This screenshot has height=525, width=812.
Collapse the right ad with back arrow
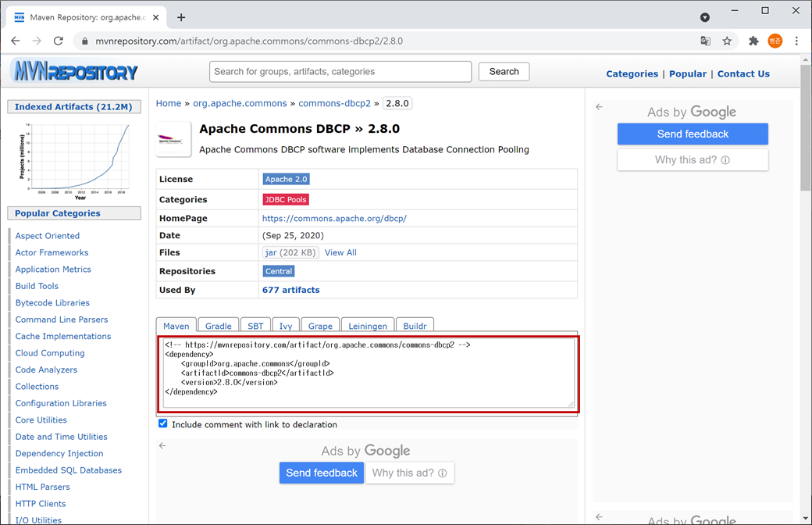[x=599, y=107]
